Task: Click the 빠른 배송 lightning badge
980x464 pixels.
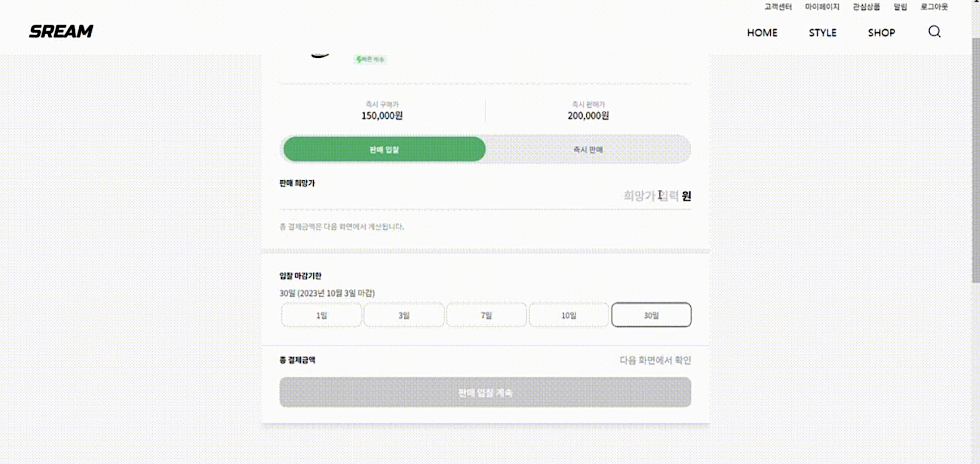Action: point(370,59)
